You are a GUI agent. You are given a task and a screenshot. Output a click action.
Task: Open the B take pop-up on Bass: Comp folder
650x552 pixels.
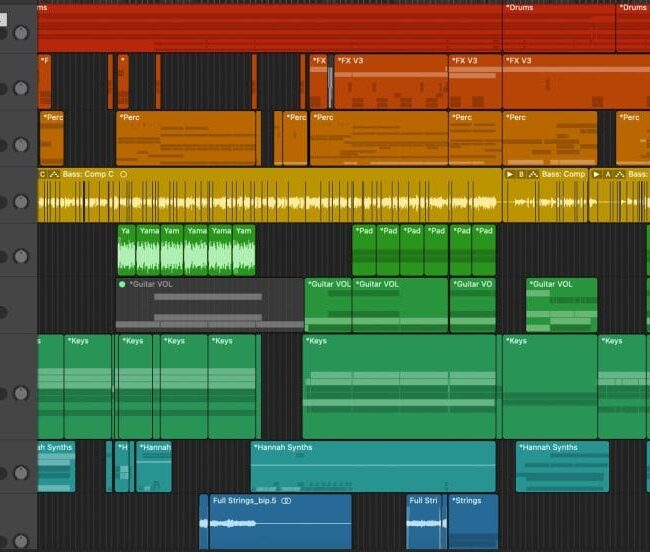(x=520, y=174)
